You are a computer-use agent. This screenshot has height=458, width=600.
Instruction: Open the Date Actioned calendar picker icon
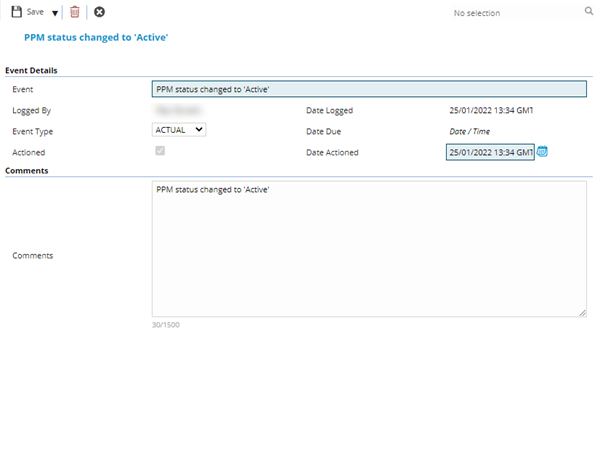(x=543, y=152)
